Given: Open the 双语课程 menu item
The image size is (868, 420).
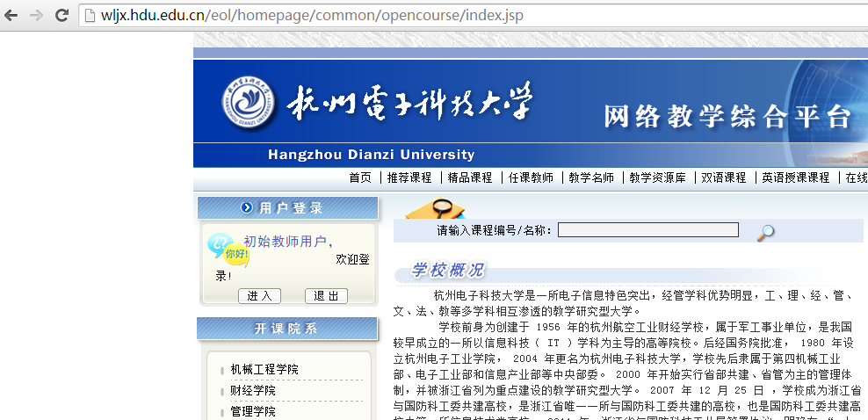Looking at the screenshot, I should click(724, 177).
